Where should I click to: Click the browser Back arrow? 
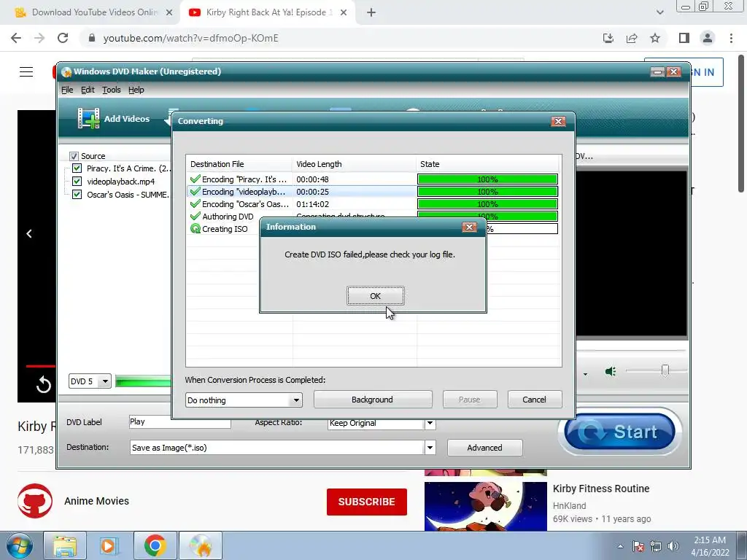pyautogui.click(x=16, y=38)
